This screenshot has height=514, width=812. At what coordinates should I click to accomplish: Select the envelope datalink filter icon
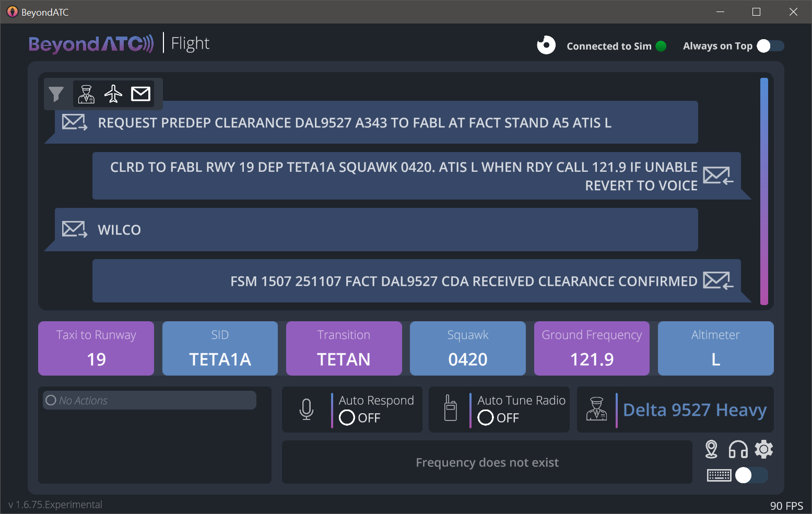click(140, 94)
